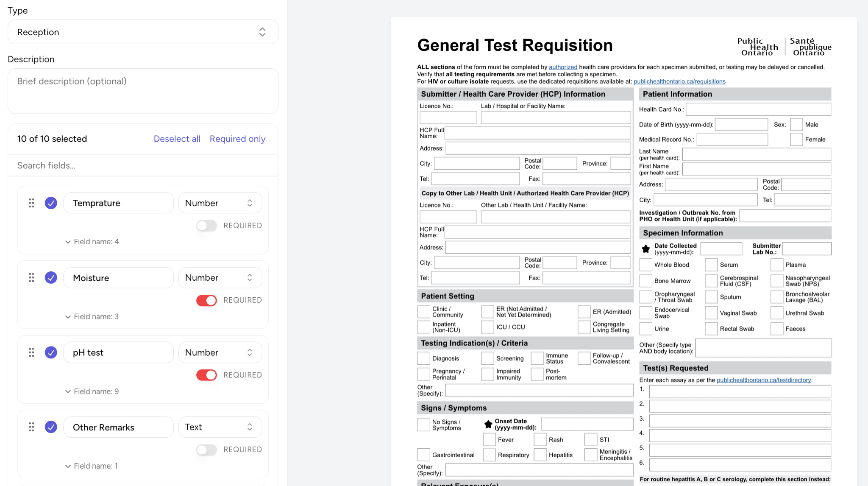Image resolution: width=868 pixels, height=486 pixels.
Task: Enable the REQUIRED toggle for Other Remarks
Action: click(x=206, y=450)
